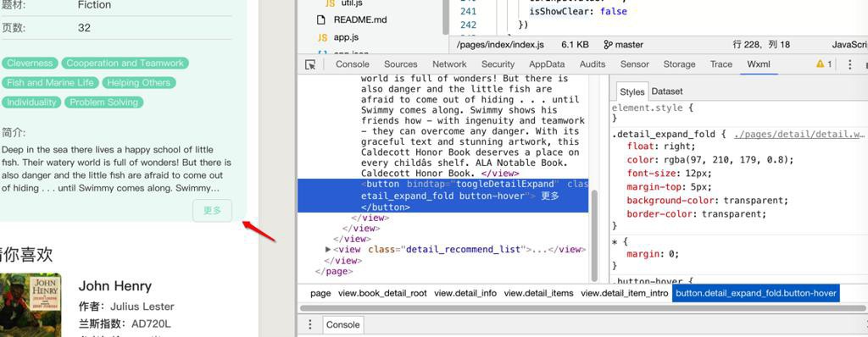Open the Storage tab
The image size is (868, 337).
pos(679,64)
